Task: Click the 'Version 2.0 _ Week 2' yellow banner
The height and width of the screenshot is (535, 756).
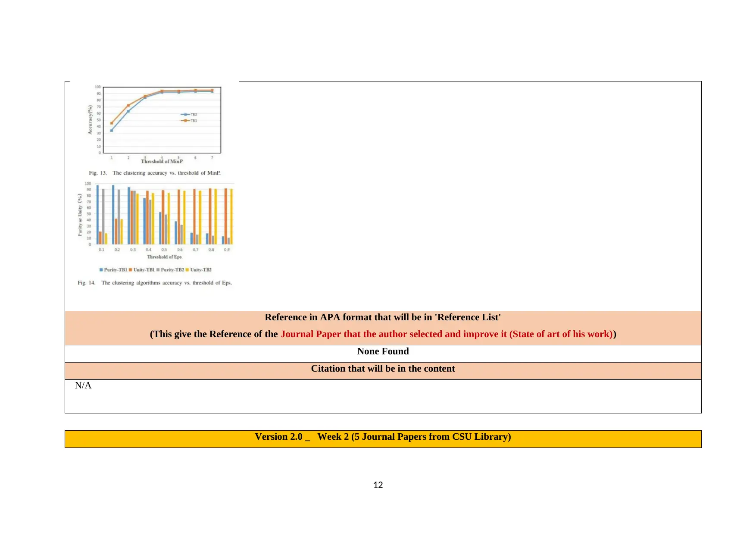Action: point(383,439)
